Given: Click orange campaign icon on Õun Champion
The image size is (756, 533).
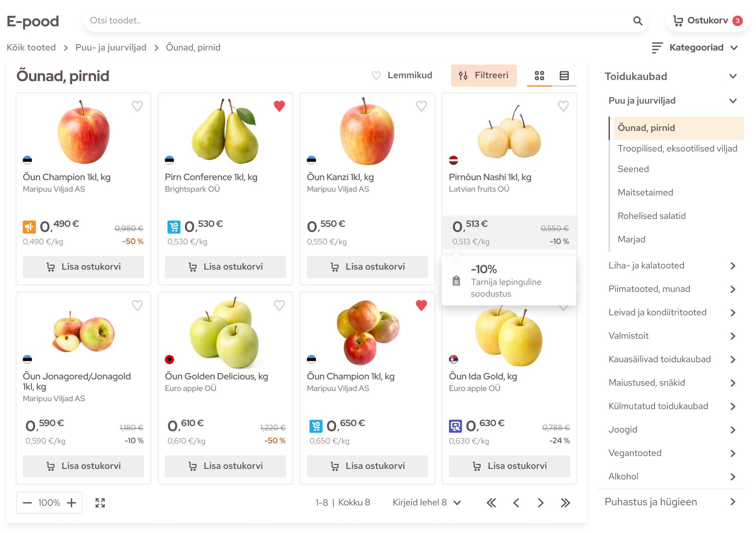Looking at the screenshot, I should tap(29, 227).
